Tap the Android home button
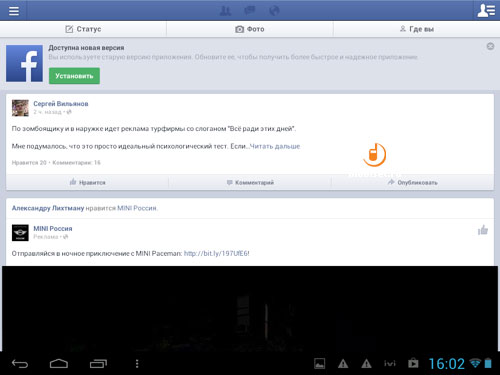Image resolution: width=500 pixels, height=375 pixels. [59, 363]
